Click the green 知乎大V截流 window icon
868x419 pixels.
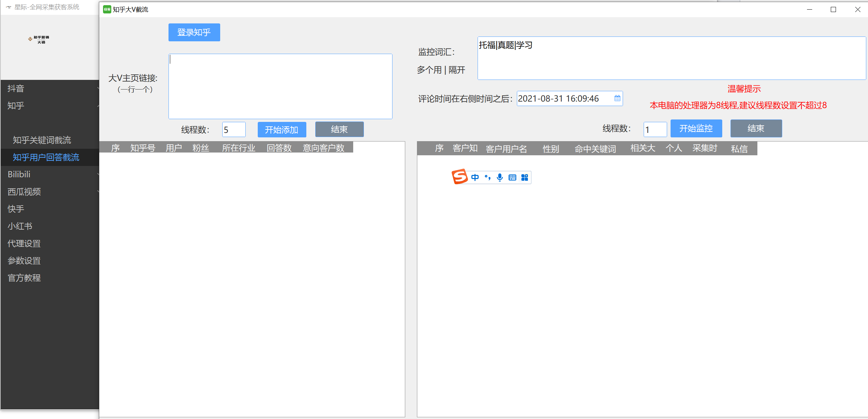(107, 9)
